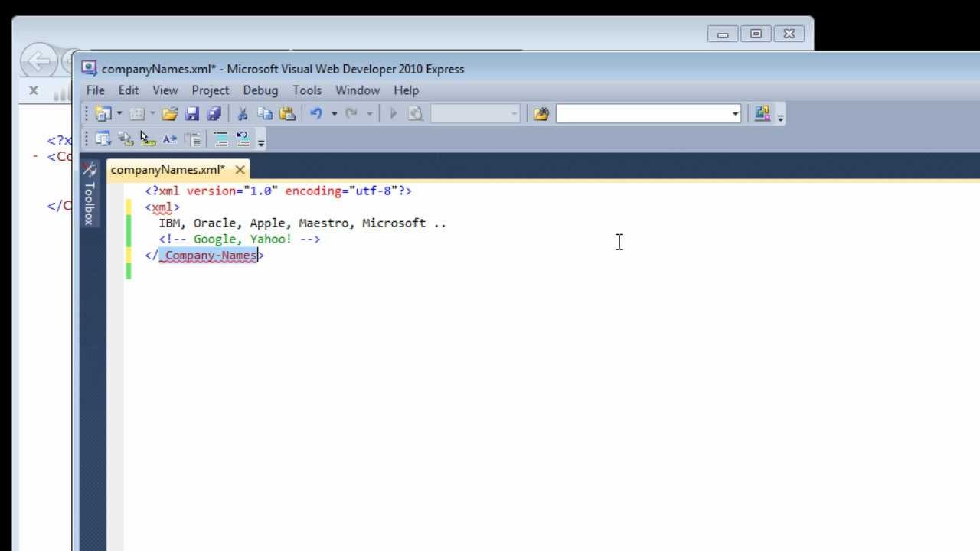Viewport: 980px width, 551px height.
Task: Click the Extension Manager icon
Action: point(762,114)
